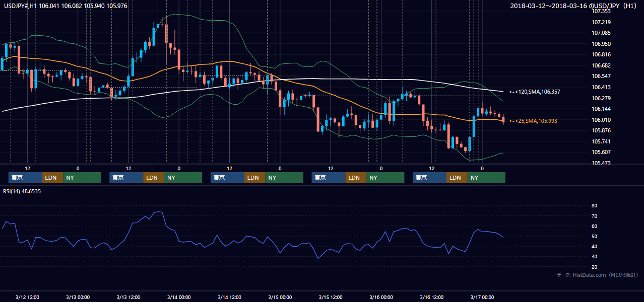Click the 東京 session block for 3/13
This screenshot has height=302, width=644.
tap(126, 178)
